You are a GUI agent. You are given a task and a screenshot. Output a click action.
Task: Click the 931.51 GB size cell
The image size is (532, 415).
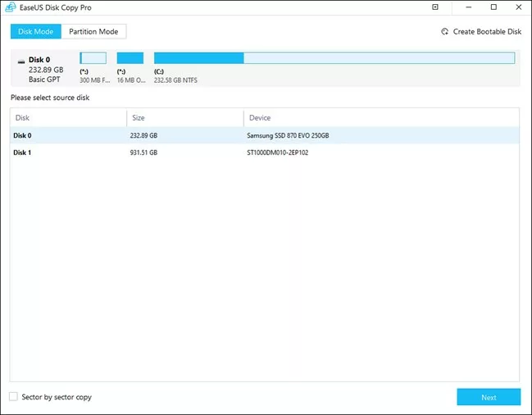pos(143,153)
